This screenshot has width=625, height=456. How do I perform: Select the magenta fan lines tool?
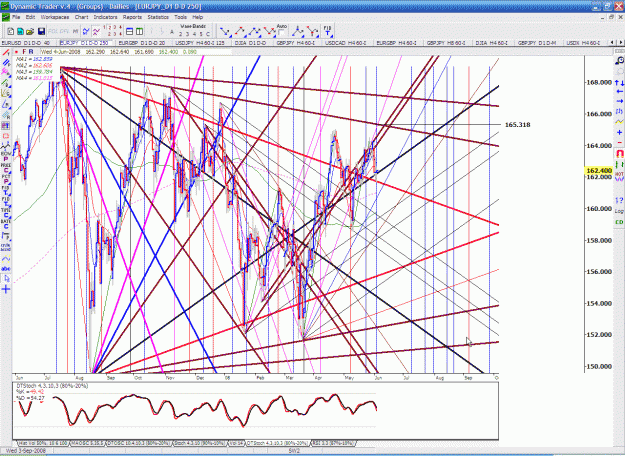click(x=6, y=73)
